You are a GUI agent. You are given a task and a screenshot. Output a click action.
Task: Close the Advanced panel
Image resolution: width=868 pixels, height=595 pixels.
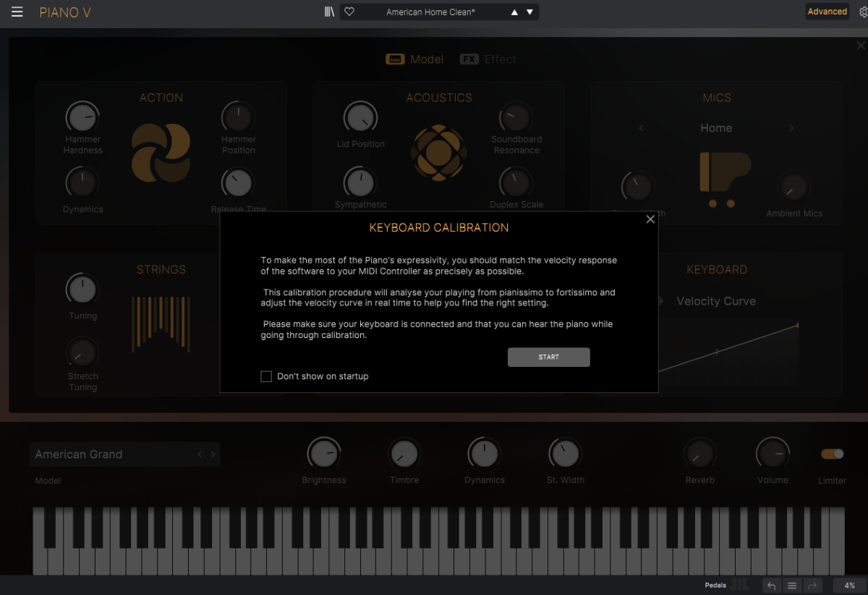861,46
